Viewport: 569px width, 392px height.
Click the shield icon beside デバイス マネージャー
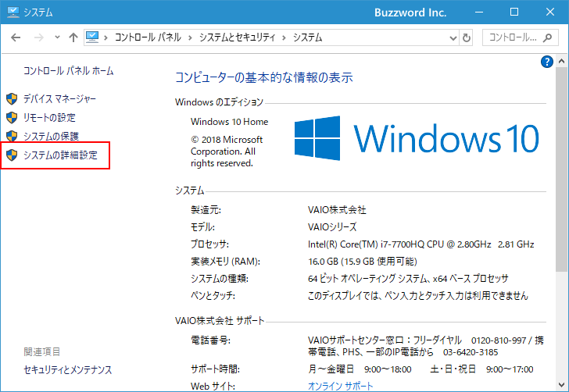tap(12, 99)
